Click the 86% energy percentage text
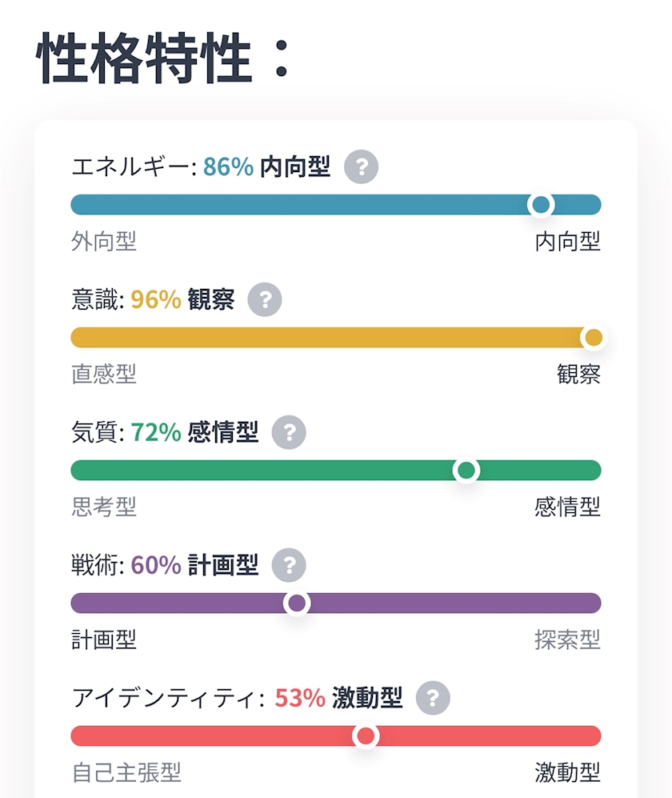 click(x=229, y=167)
